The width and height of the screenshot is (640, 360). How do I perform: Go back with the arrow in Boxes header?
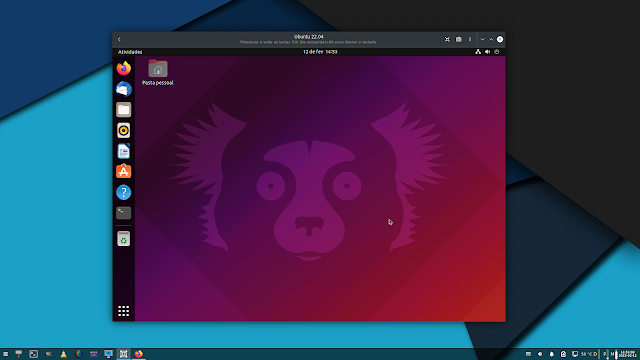coord(119,40)
